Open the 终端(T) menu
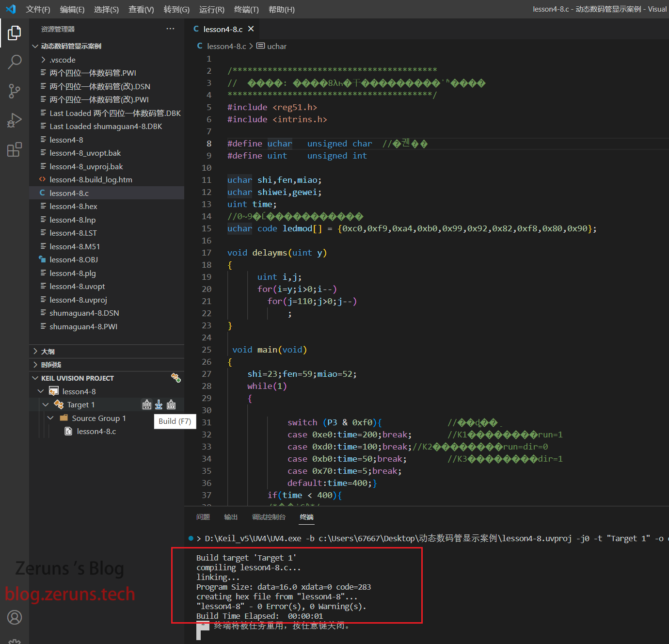 [246, 9]
